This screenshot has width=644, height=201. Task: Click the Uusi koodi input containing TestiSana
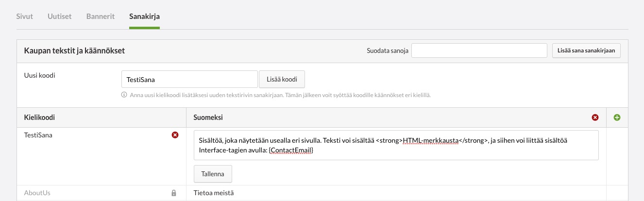pos(189,79)
